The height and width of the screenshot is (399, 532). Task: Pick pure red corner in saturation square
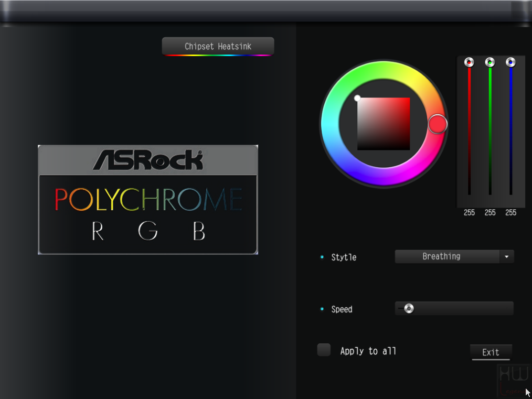[408, 99]
